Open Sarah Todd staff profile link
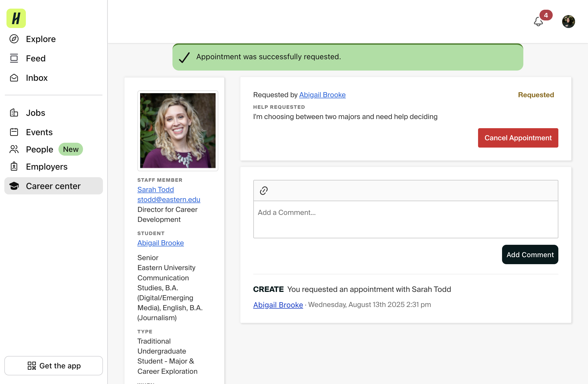This screenshot has height=384, width=588. click(x=155, y=190)
